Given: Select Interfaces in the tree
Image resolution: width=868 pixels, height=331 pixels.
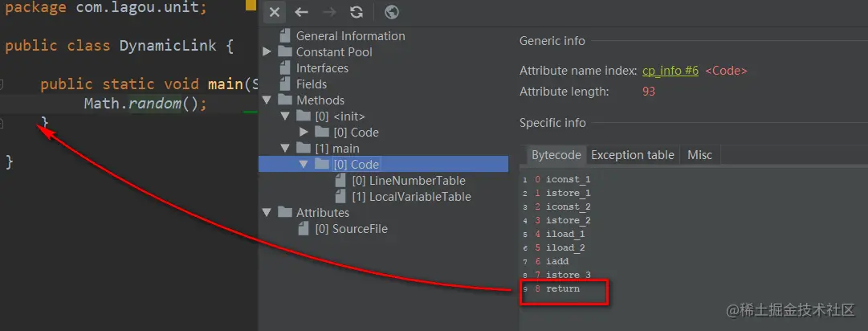Looking at the screenshot, I should click(x=322, y=68).
